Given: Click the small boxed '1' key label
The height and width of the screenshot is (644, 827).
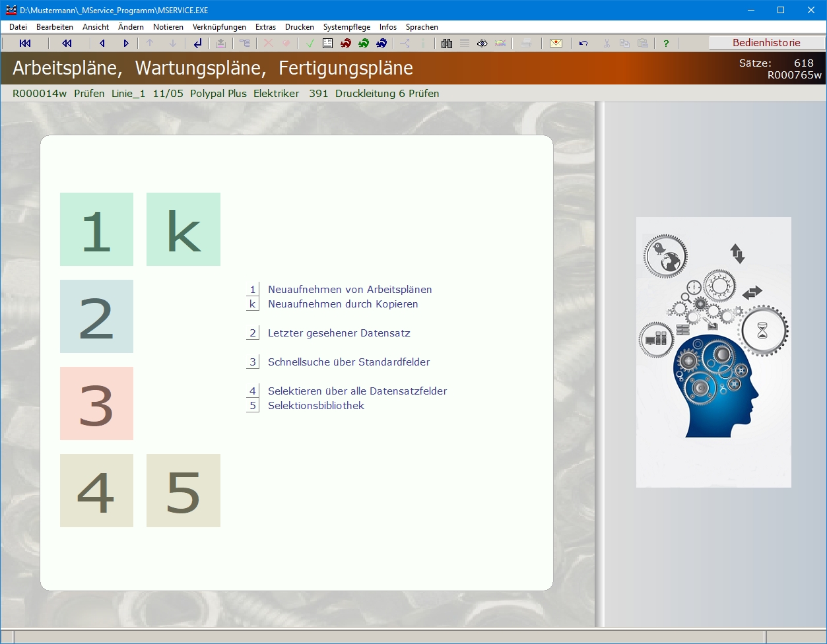Looking at the screenshot, I should tap(252, 290).
